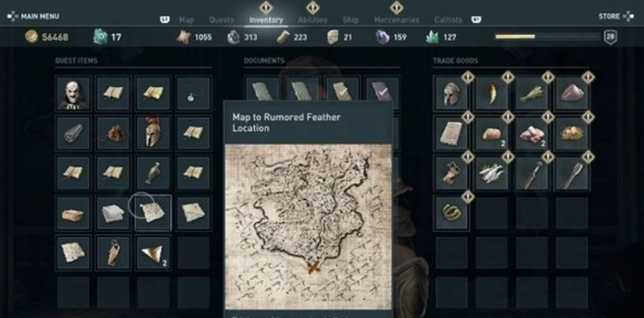Select the leather pouch quest item

tap(113, 133)
